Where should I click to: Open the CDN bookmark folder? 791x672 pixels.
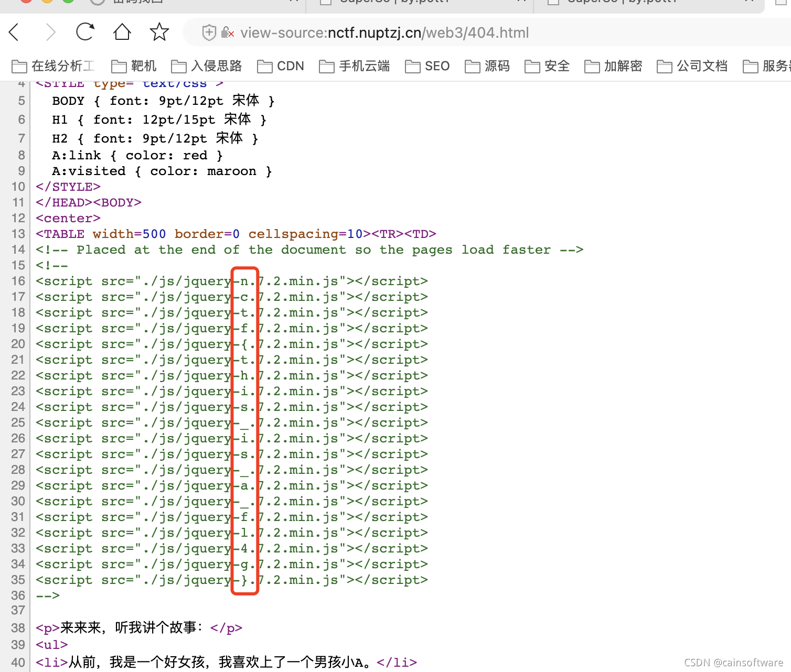coord(281,66)
